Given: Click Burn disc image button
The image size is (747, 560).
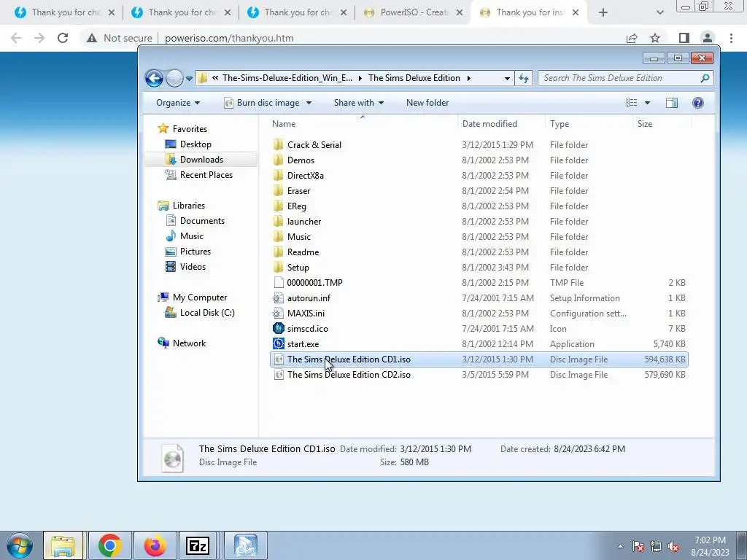Looking at the screenshot, I should (263, 103).
